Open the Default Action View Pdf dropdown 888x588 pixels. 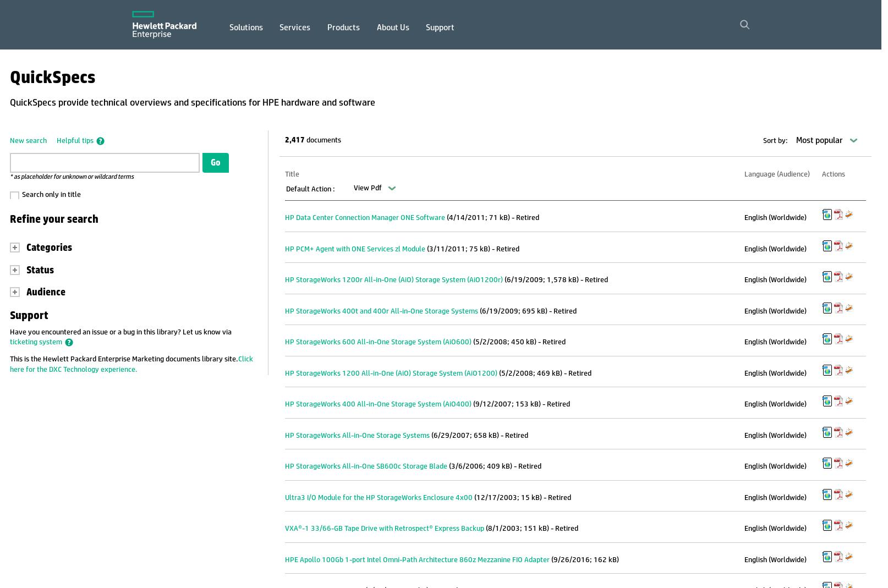pyautogui.click(x=375, y=188)
